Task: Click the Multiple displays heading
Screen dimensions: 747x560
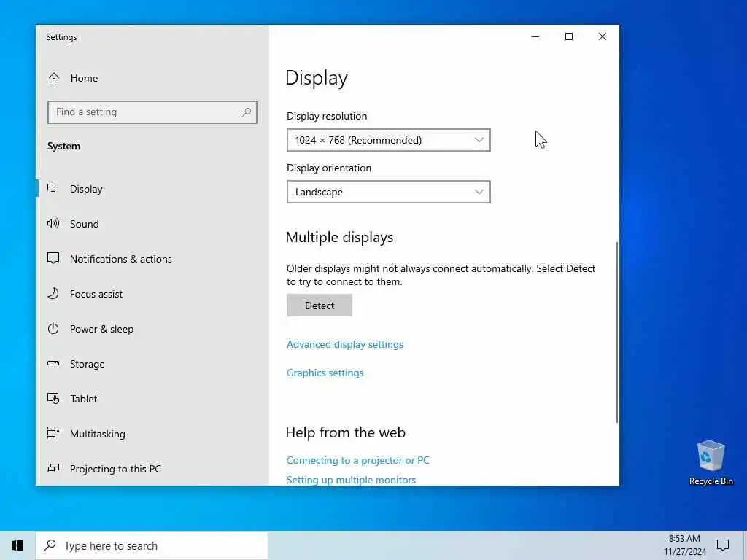Action: pos(340,237)
